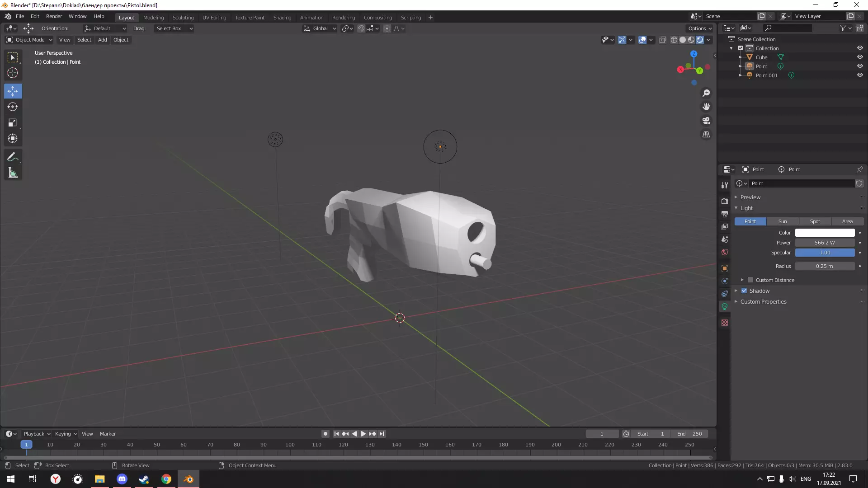Select the 3D Cursor tool
868x488 pixels.
coord(13,73)
